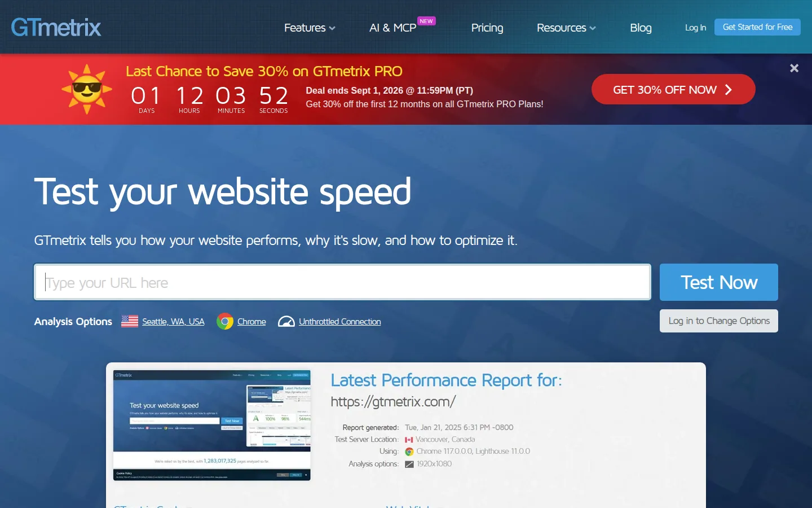Click the Log In link

(695, 28)
